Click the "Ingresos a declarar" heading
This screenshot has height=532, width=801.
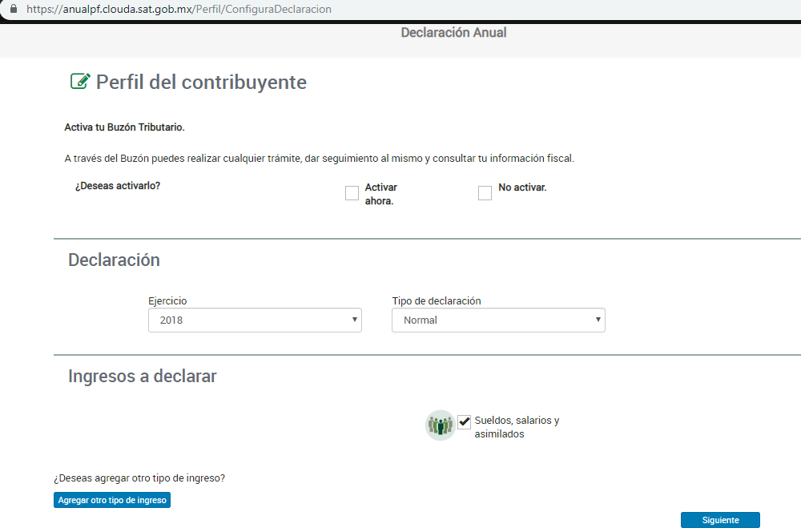click(142, 376)
